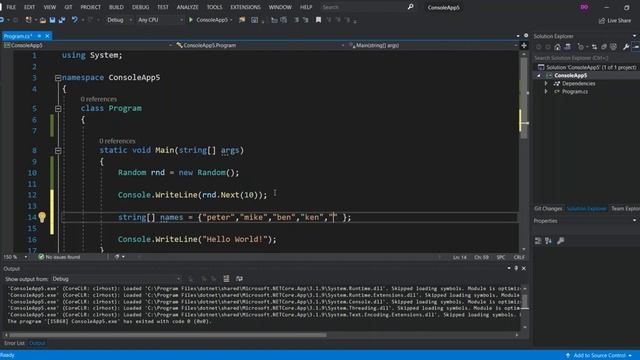Image resolution: width=640 pixels, height=360 pixels.
Task: Click Collapse All icon in Solution Explorer
Action: [x=604, y=47]
